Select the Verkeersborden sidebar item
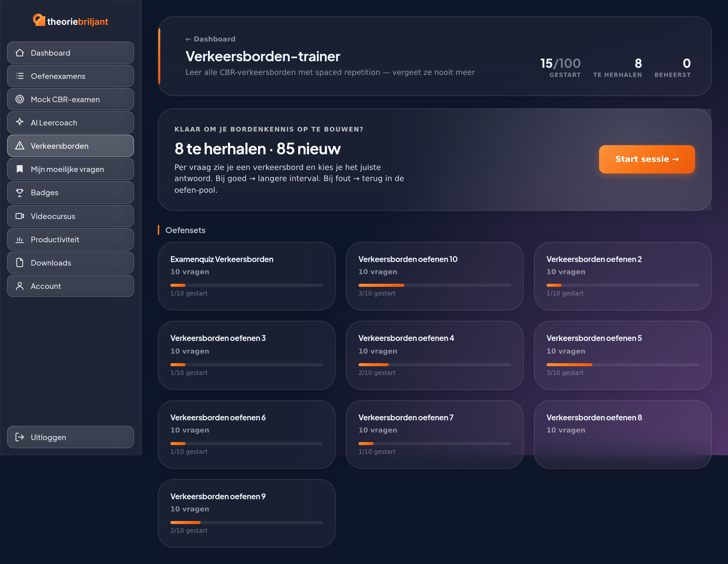This screenshot has width=728, height=564. pyautogui.click(x=70, y=146)
